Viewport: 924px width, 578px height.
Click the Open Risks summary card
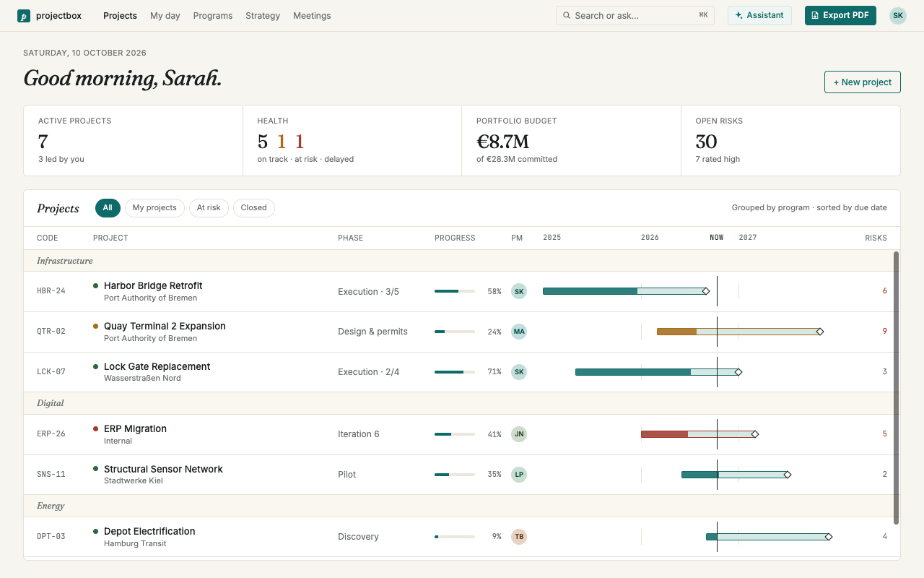[790, 140]
